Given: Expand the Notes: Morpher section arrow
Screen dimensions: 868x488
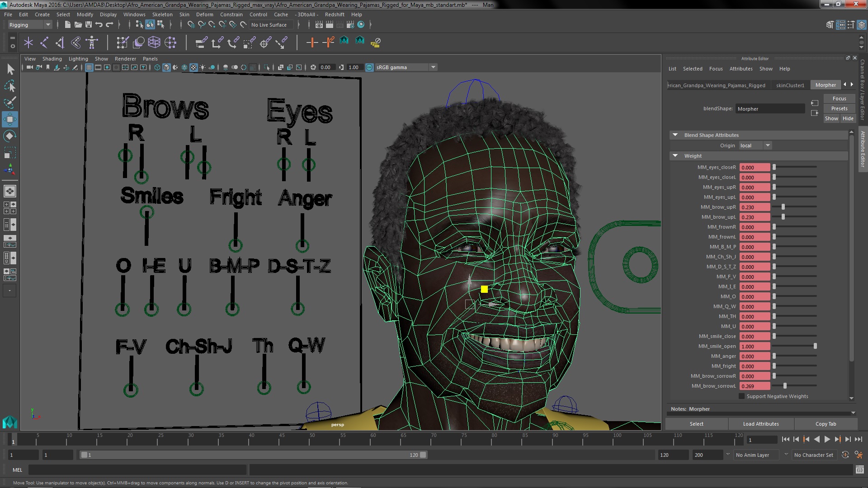Looking at the screenshot, I should 853,413.
